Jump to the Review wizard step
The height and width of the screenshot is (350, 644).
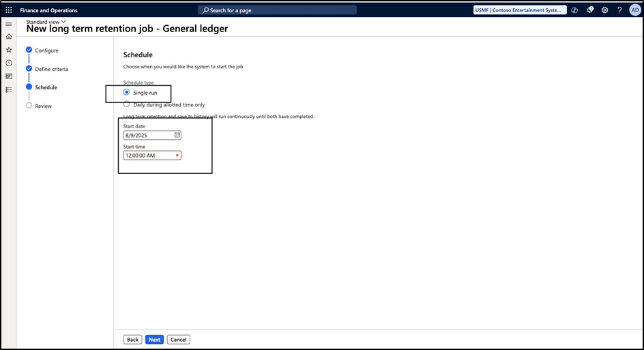click(43, 106)
